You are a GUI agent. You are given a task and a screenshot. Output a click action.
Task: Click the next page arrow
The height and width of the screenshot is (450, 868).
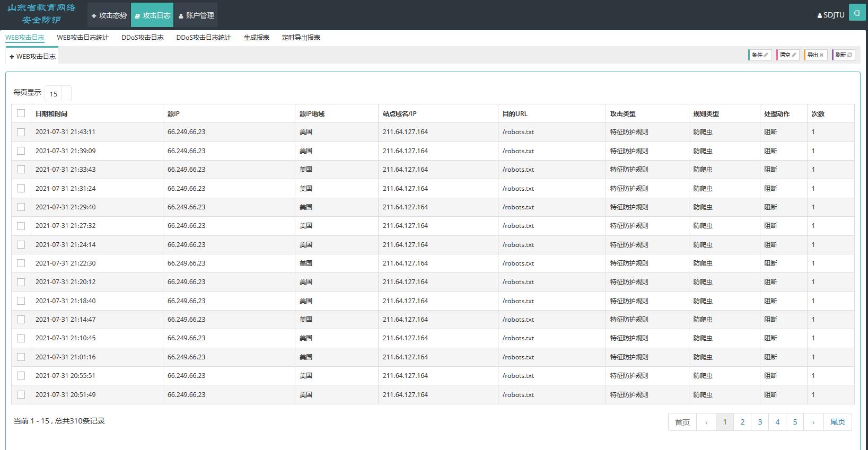pos(813,422)
